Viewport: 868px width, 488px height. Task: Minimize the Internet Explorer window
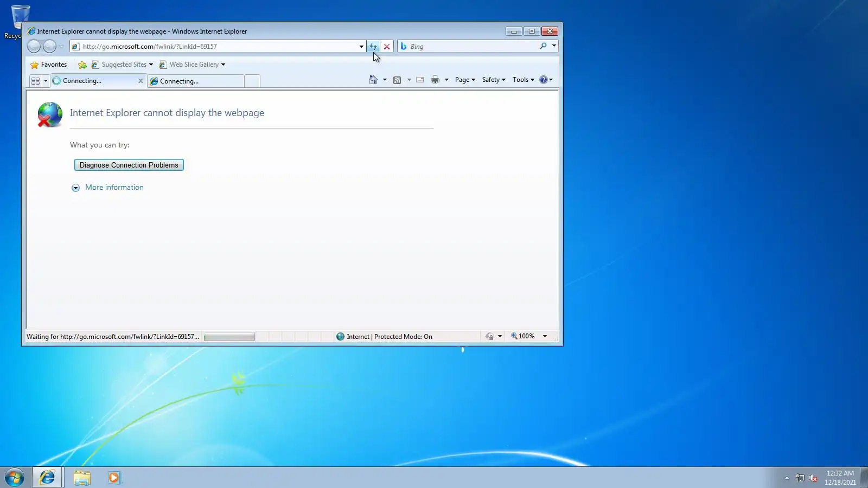tap(514, 31)
